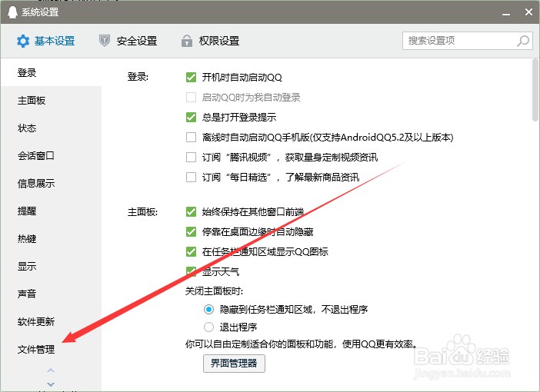The height and width of the screenshot is (392, 540).
Task: Go to 热键 settings
Action: coord(52,238)
